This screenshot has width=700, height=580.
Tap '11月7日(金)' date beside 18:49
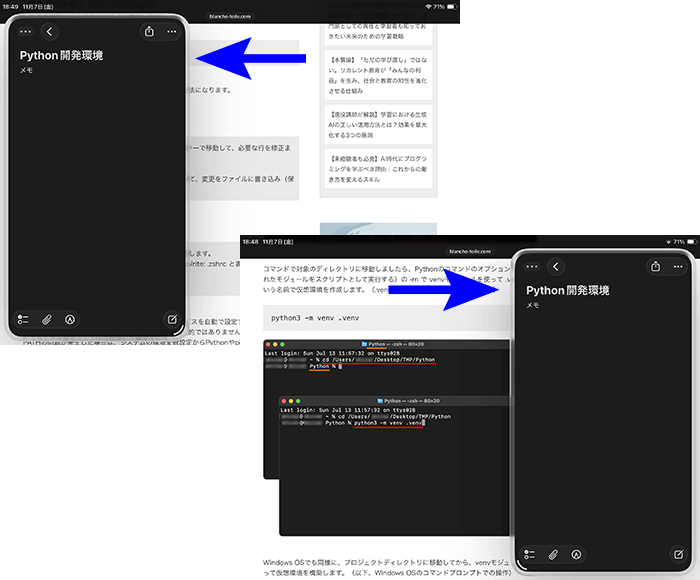point(38,7)
